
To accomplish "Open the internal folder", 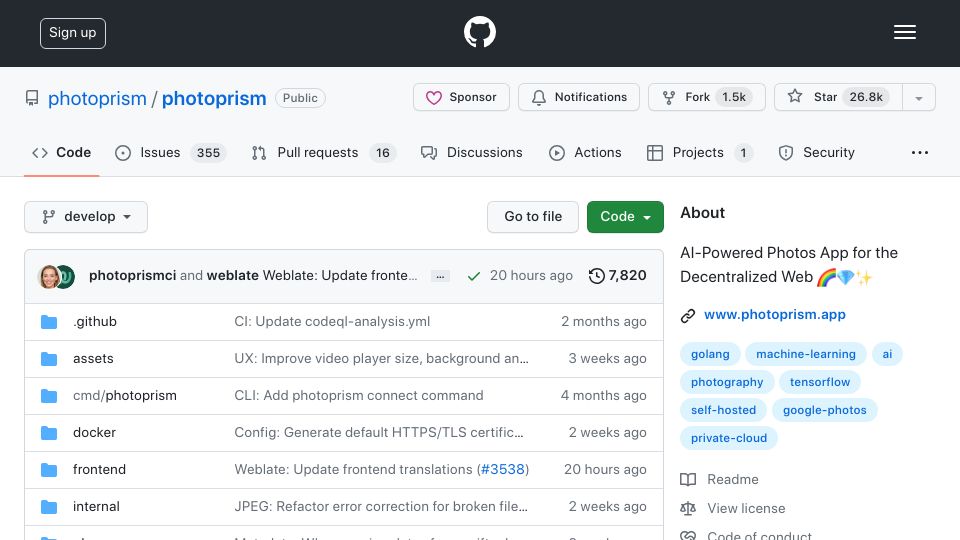I will (x=96, y=506).
